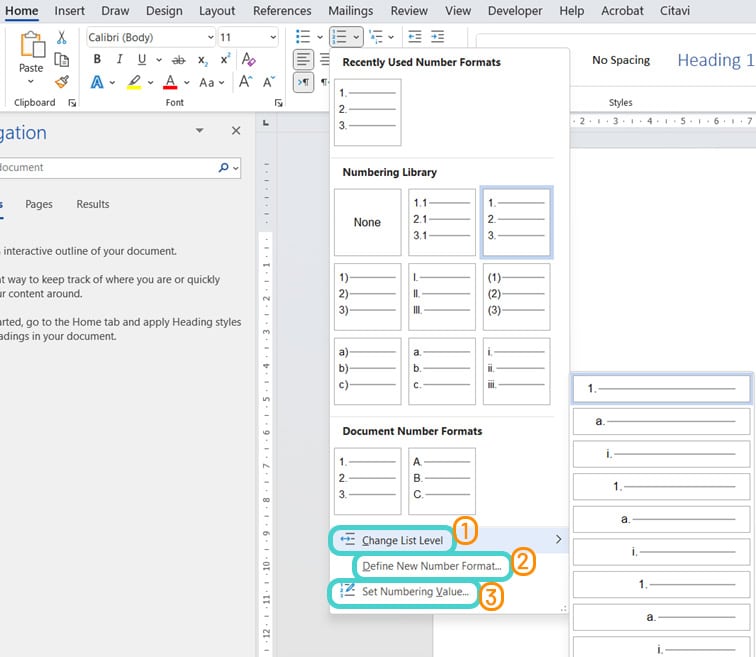Pick the recently used 1. 2. 3. format

tap(367, 112)
